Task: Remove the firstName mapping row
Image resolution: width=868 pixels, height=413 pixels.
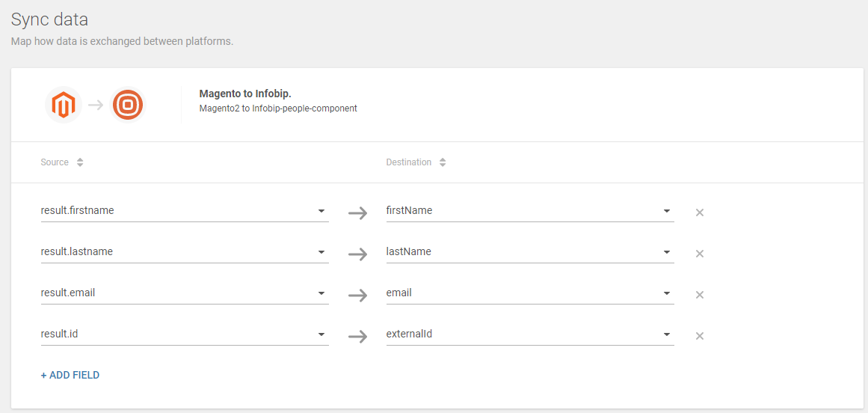Action: pos(700,212)
